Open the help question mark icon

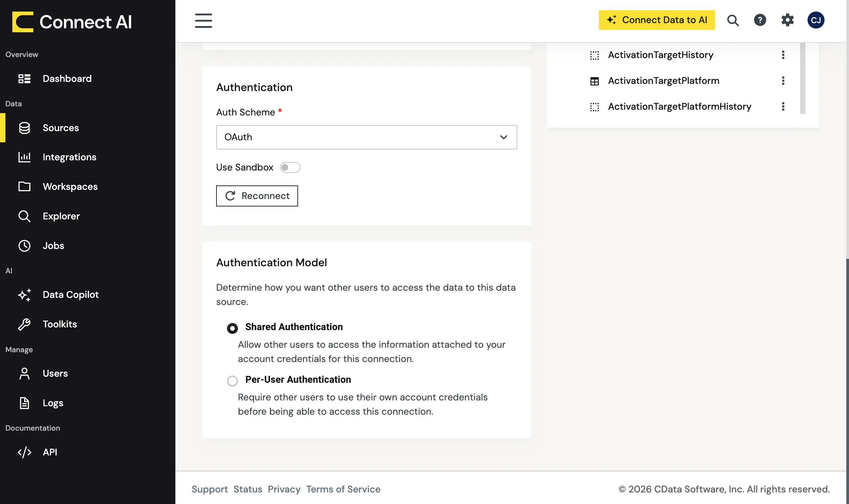(x=760, y=20)
